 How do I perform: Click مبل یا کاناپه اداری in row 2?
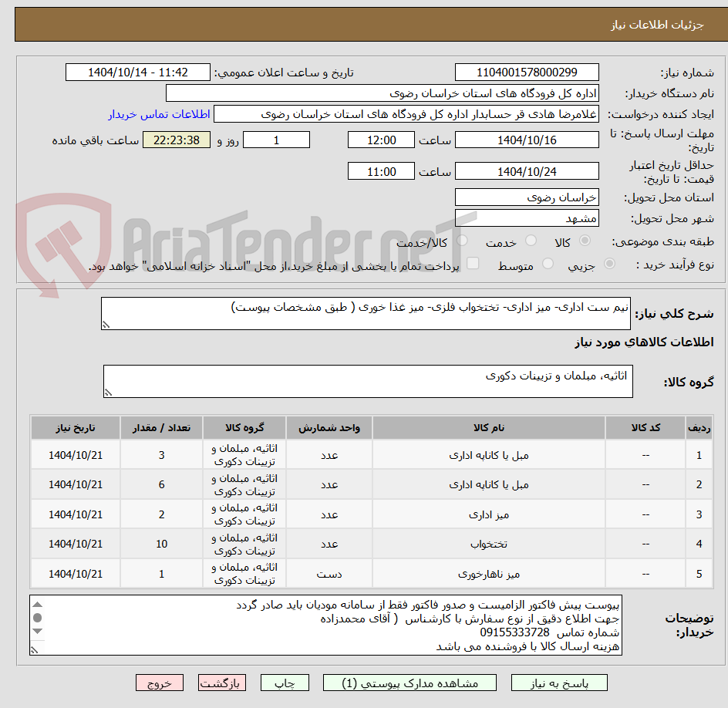point(489,484)
